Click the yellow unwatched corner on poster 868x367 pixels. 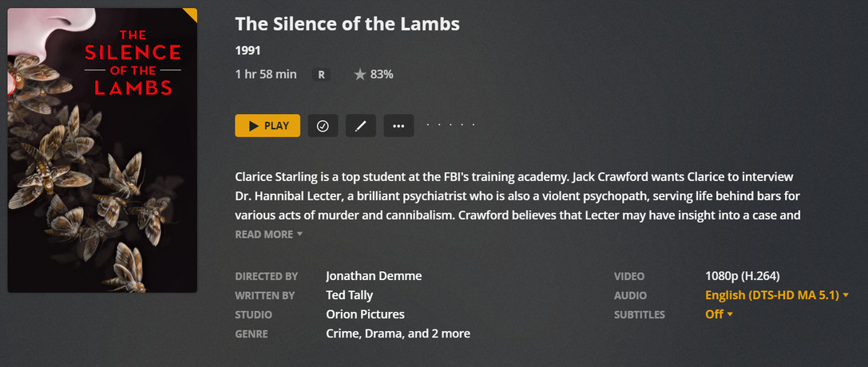click(x=191, y=13)
